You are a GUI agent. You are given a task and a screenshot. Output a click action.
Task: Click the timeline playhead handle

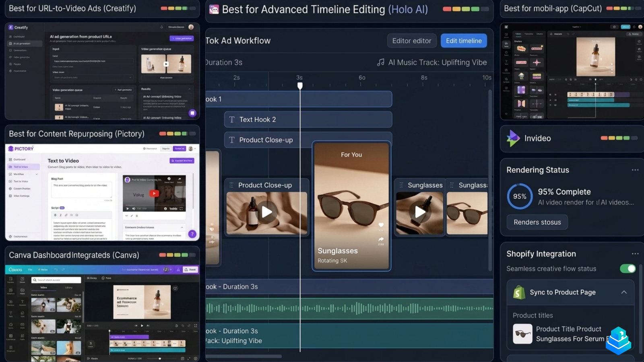coord(300,86)
